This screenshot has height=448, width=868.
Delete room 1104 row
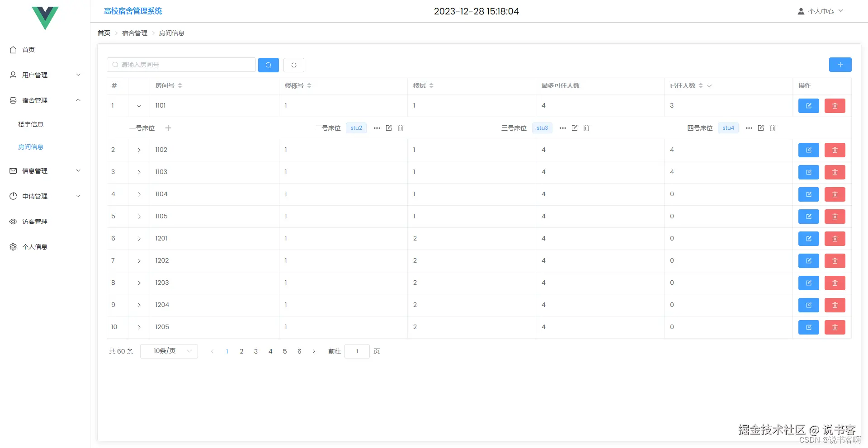835,194
